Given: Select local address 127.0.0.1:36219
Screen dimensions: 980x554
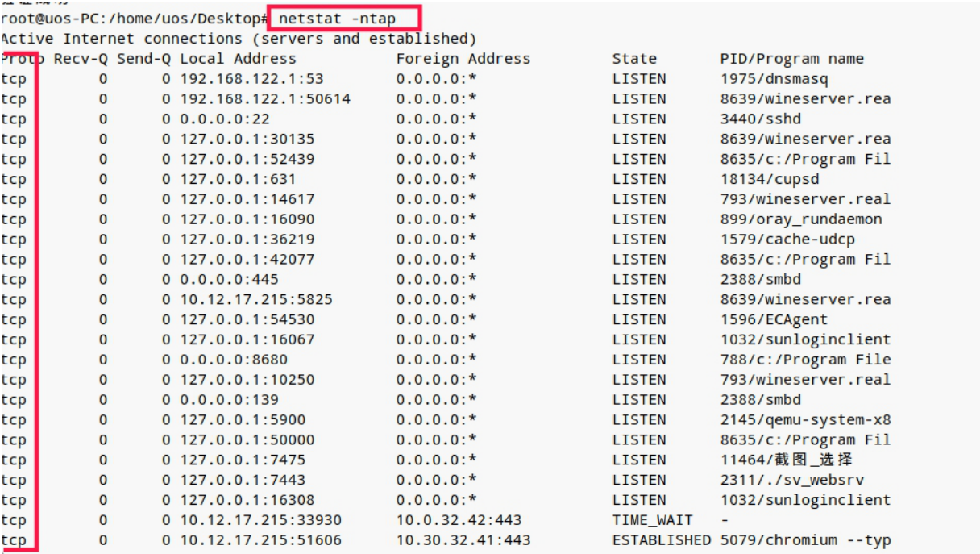Looking at the screenshot, I should coord(247,240).
